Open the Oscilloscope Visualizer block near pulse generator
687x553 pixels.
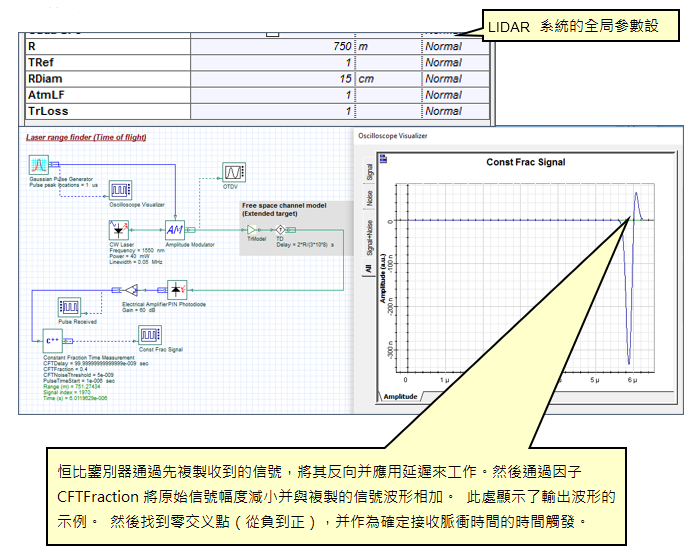click(120, 190)
